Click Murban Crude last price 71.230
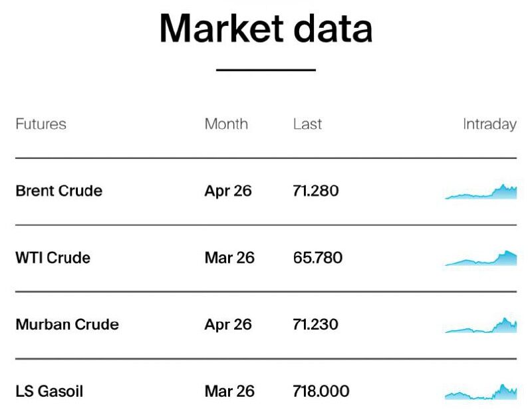The image size is (532, 412). pos(315,324)
